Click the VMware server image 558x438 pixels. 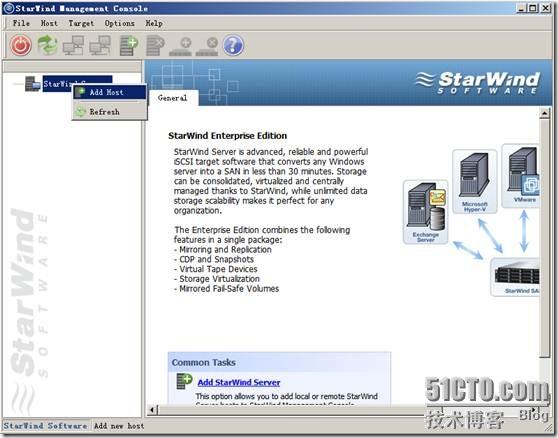(520, 176)
